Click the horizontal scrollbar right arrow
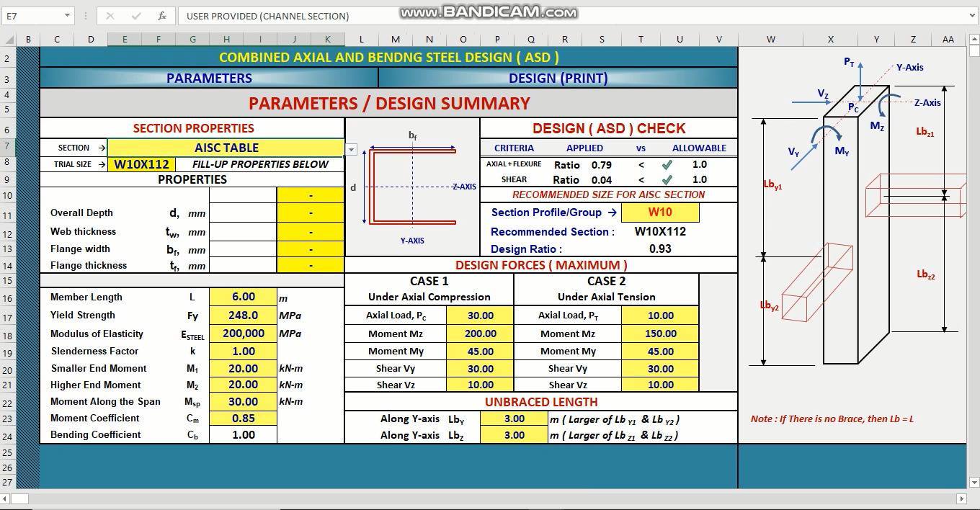Viewport: 980px width, 510px height. 961,498
